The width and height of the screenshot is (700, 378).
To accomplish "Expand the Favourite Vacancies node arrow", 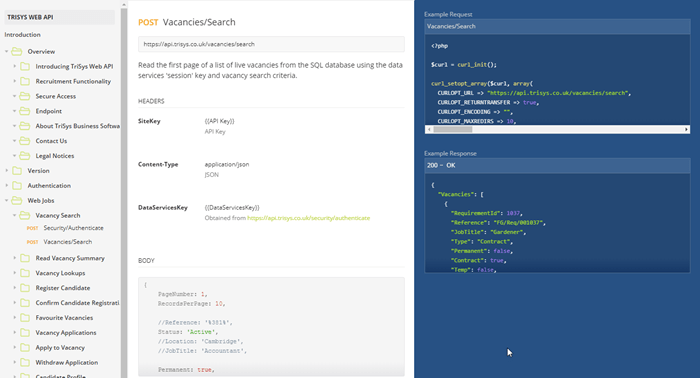I will pos(14,318).
